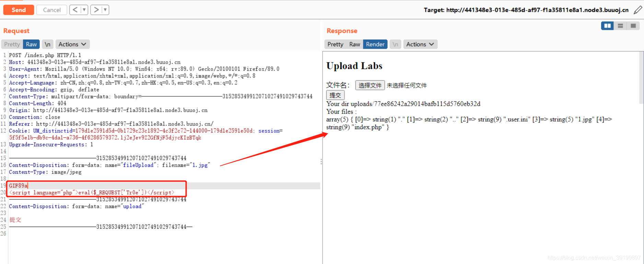Click the Accept-Language header line

click(123, 83)
